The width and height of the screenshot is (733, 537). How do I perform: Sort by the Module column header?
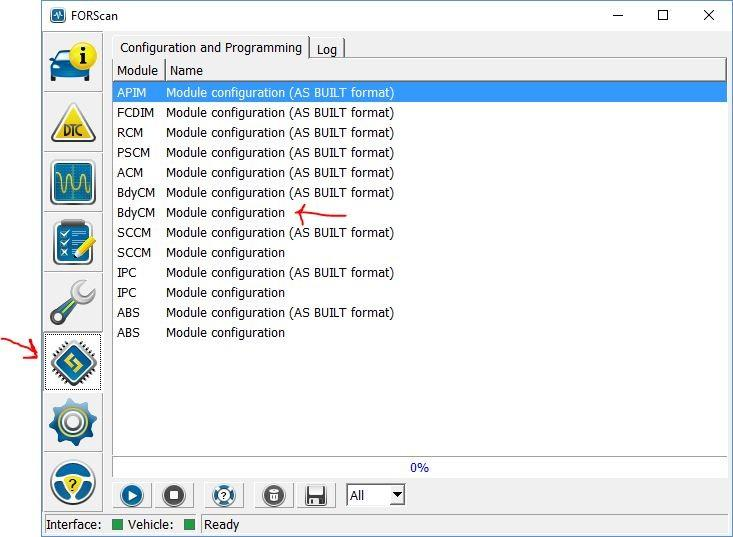138,71
